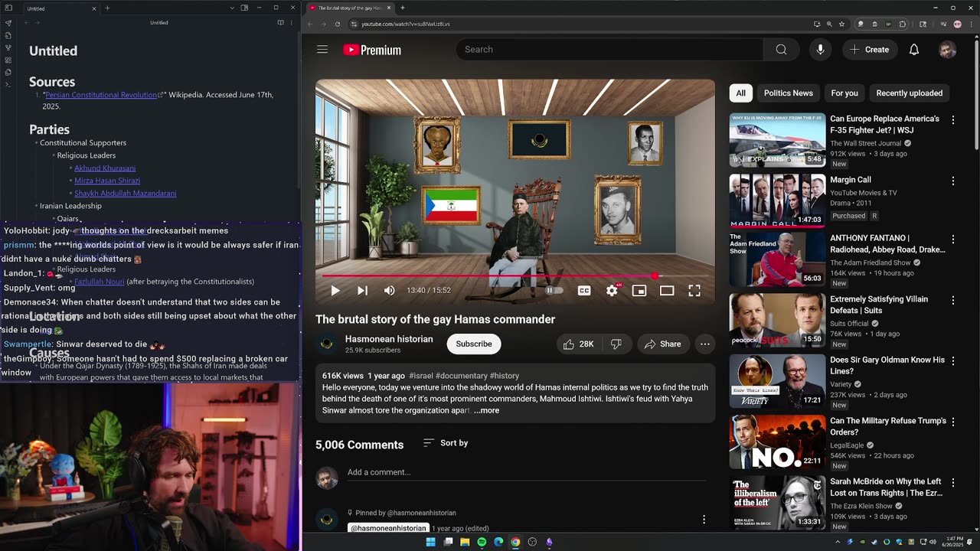Toggle right sidebar in notes app

pos(244,8)
